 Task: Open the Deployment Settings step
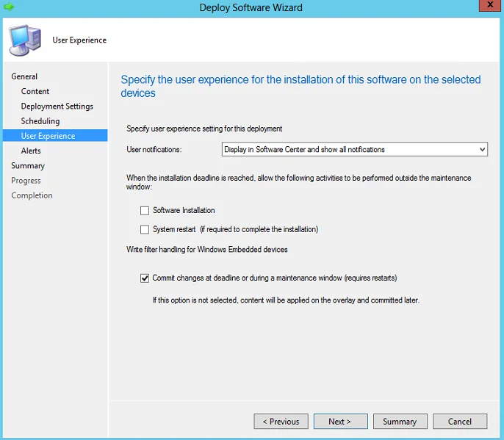pos(57,107)
